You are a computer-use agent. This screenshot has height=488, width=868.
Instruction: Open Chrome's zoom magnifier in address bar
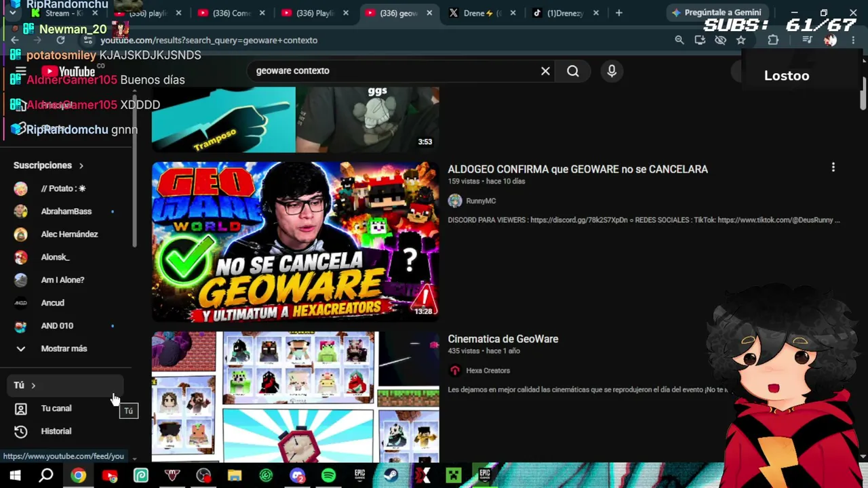click(679, 40)
